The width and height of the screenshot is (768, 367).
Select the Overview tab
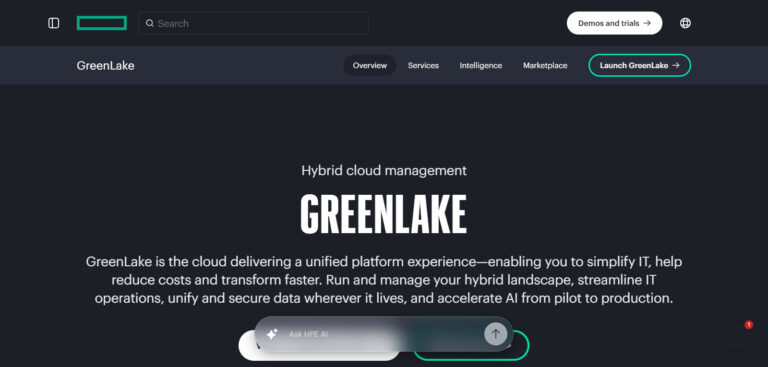[x=370, y=66]
